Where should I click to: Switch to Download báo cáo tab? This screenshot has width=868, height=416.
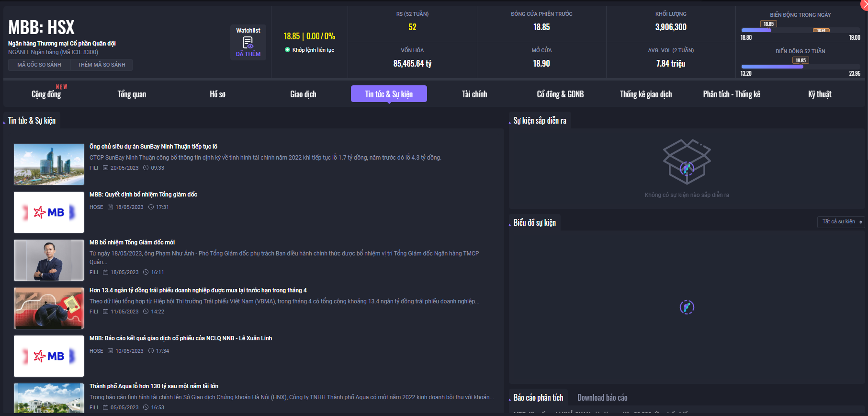[602, 398]
